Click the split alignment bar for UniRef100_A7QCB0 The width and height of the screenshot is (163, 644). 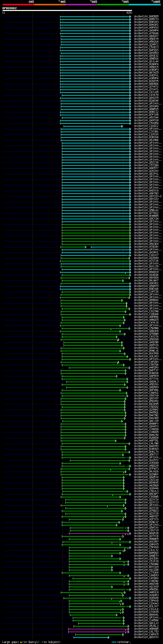point(96,247)
